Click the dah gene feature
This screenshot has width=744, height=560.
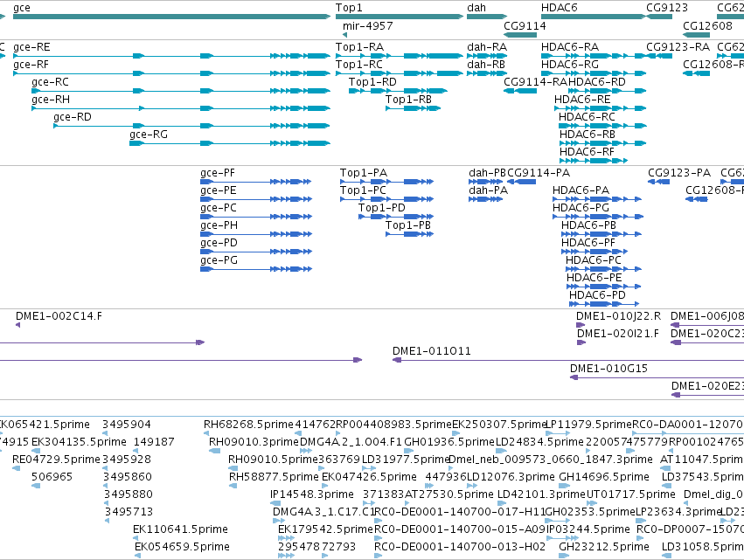click(487, 17)
